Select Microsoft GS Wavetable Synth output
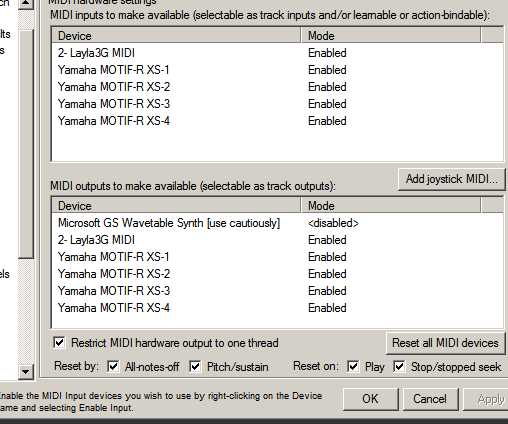The image size is (508, 424). tap(277, 223)
